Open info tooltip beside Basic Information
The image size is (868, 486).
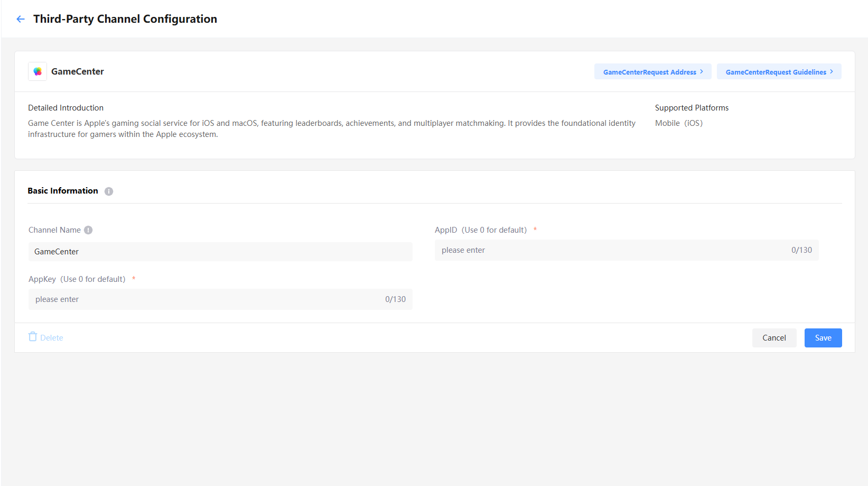click(x=109, y=191)
